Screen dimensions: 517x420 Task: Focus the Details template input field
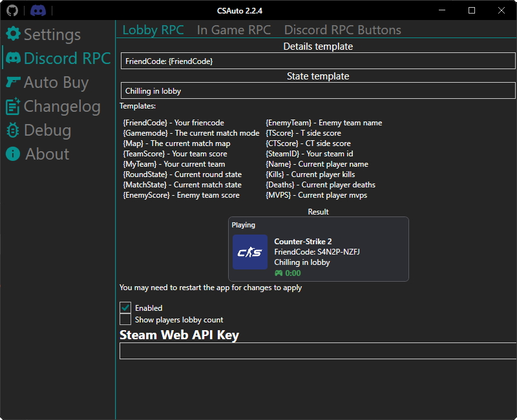(x=318, y=61)
